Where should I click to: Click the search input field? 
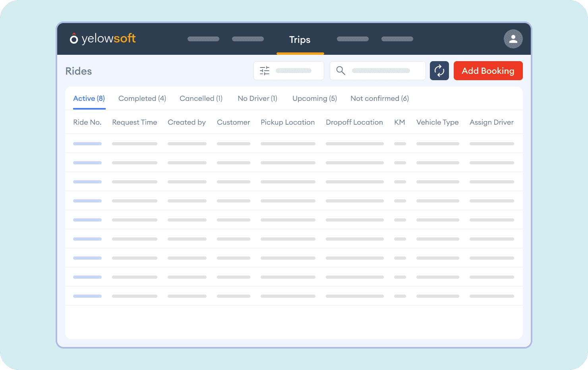click(x=381, y=70)
